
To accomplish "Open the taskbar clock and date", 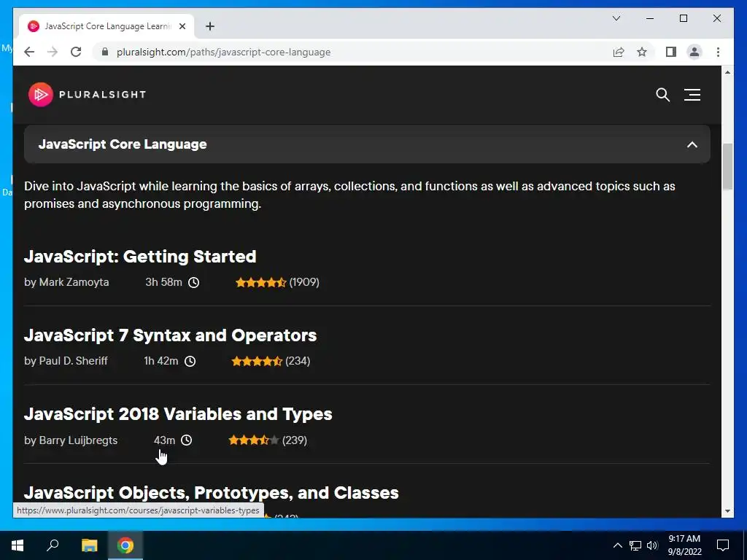I will (x=684, y=545).
